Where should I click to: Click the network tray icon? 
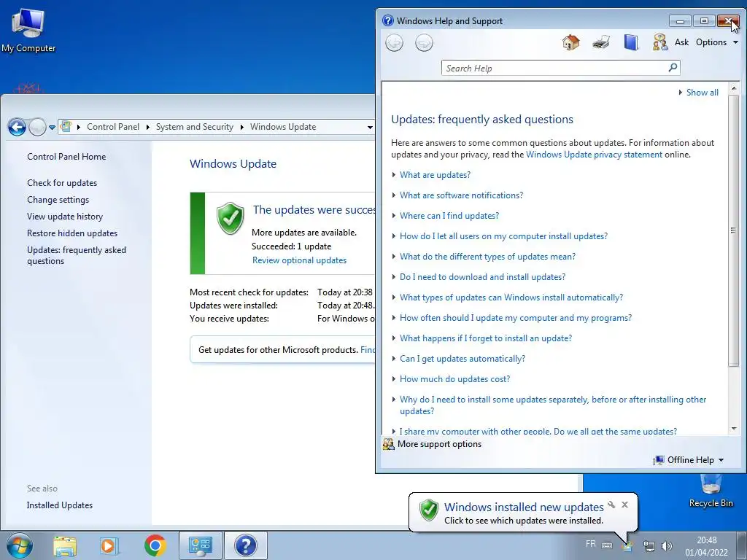pos(649,545)
